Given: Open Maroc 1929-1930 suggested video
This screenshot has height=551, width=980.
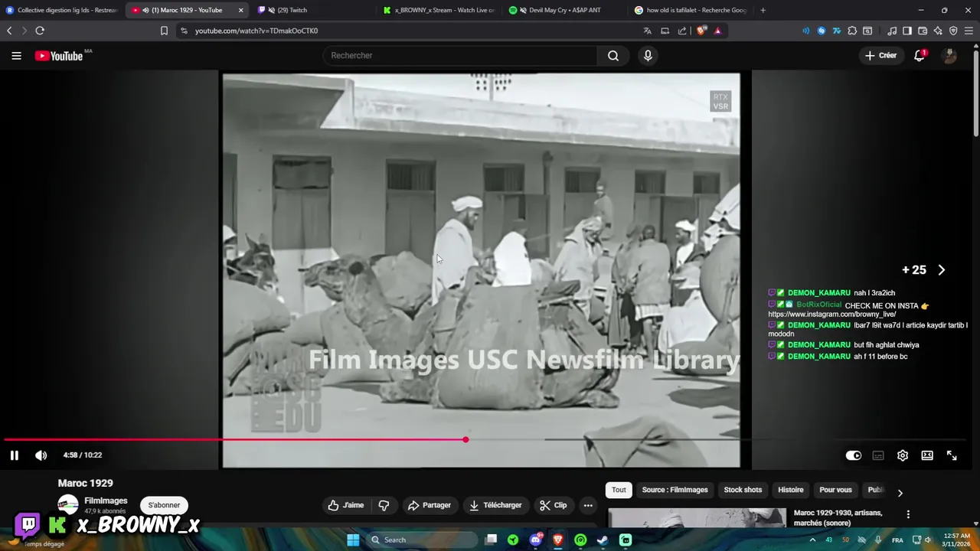Looking at the screenshot, I should 838,517.
